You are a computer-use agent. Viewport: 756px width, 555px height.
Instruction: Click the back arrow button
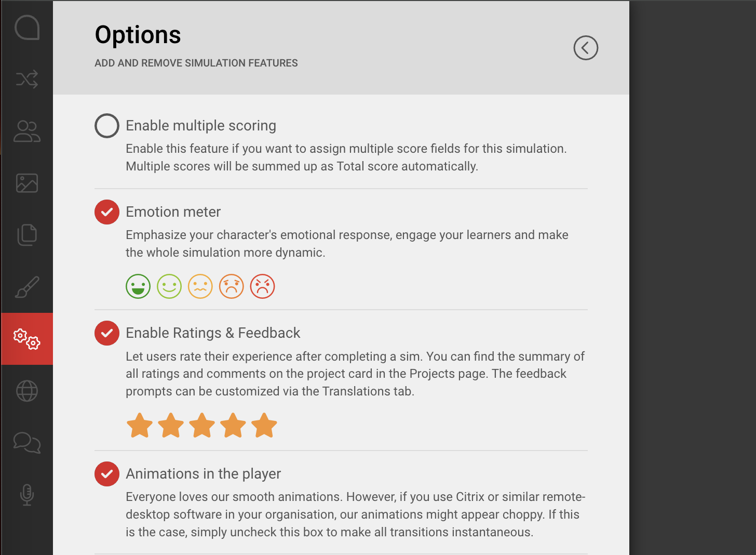(x=586, y=48)
